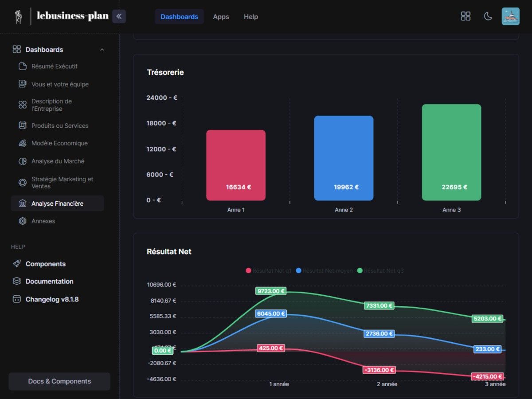Viewport: 532px width, 399px height.
Task: Click the Produits ou Services icon
Action: (x=22, y=126)
